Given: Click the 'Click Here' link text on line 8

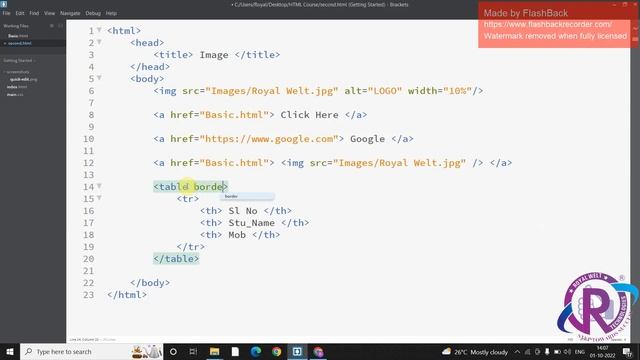Looking at the screenshot, I should tap(309, 115).
